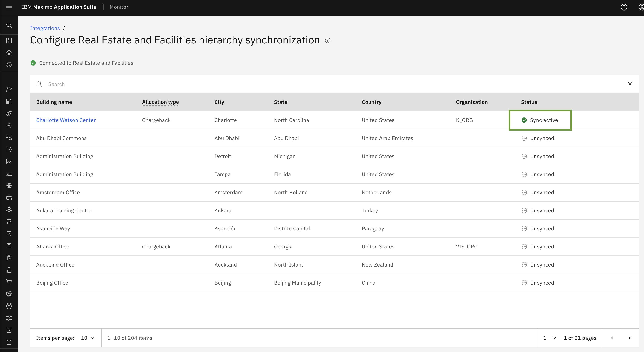Viewport: 644px width, 352px height.
Task: Click the Ankara Training Centre row name
Action: [64, 210]
